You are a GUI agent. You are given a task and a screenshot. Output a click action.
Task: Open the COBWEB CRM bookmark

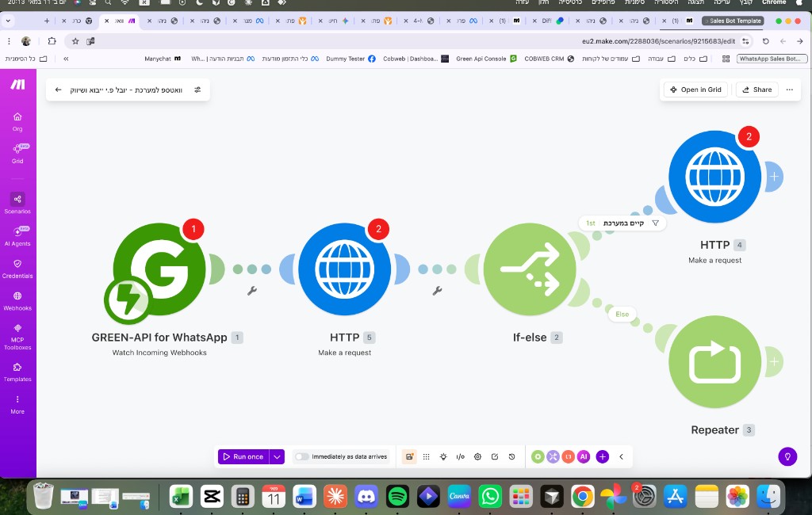(549, 59)
